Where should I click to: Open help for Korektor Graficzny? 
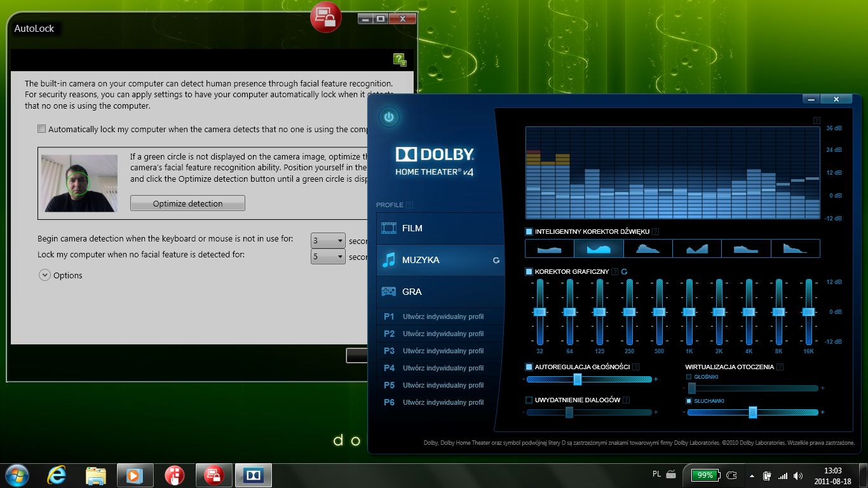click(x=614, y=271)
